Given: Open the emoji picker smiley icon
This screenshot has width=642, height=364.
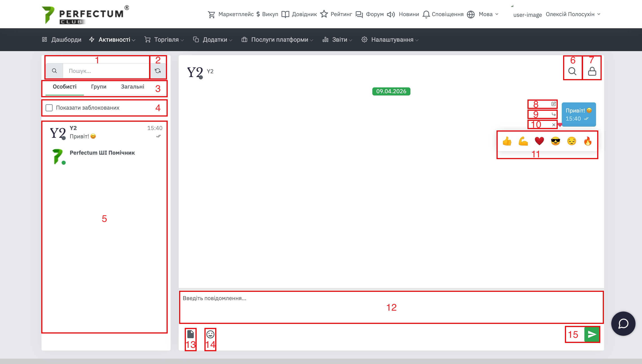Looking at the screenshot, I should [x=210, y=334].
